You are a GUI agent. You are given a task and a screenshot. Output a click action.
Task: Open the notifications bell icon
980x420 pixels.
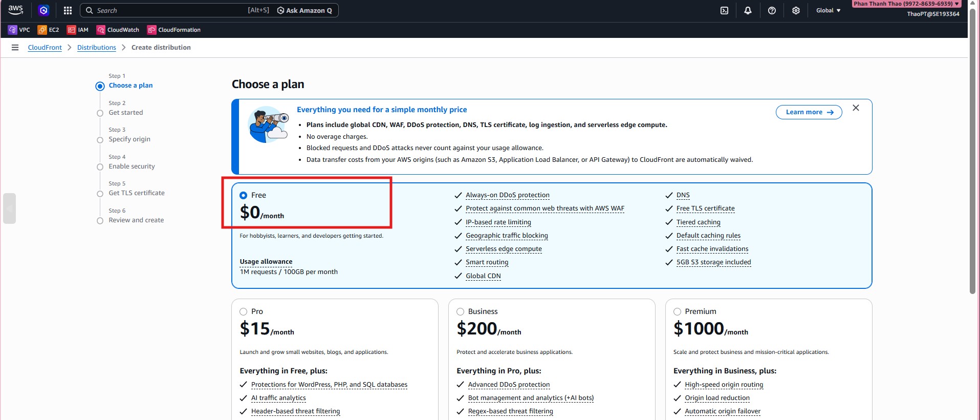pyautogui.click(x=748, y=10)
